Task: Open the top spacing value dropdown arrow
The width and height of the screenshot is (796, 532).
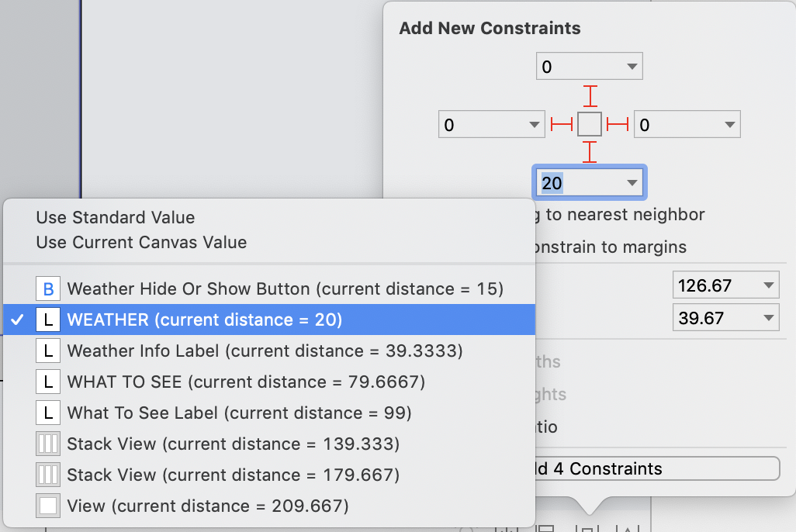Action: click(632, 67)
